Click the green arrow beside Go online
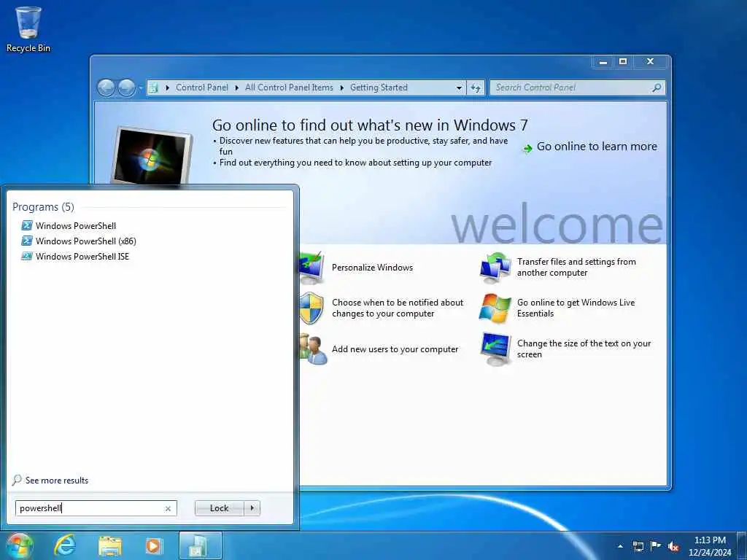This screenshot has height=560, width=747. (x=527, y=149)
